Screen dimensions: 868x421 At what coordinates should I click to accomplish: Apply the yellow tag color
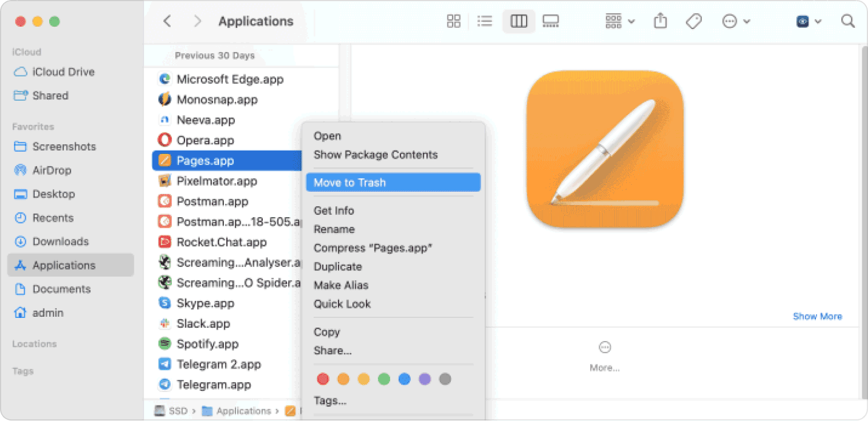pyautogui.click(x=363, y=379)
